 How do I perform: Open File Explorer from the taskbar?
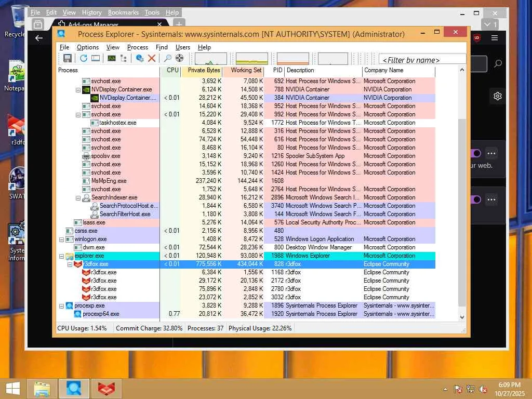42,389
